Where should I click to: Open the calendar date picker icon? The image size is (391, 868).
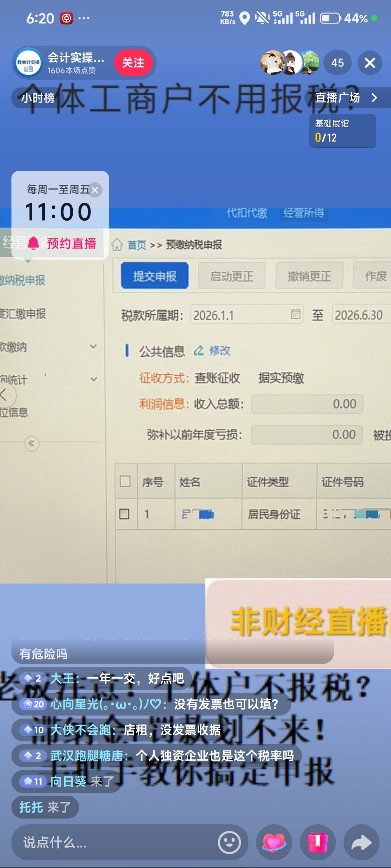click(296, 314)
